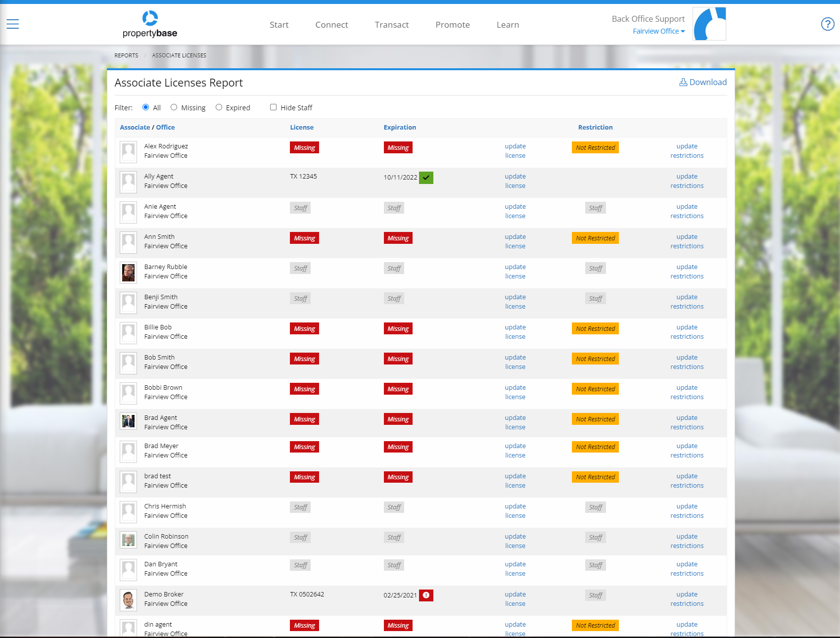
Task: Click the blue logo next to Back Office Support
Action: [709, 23]
